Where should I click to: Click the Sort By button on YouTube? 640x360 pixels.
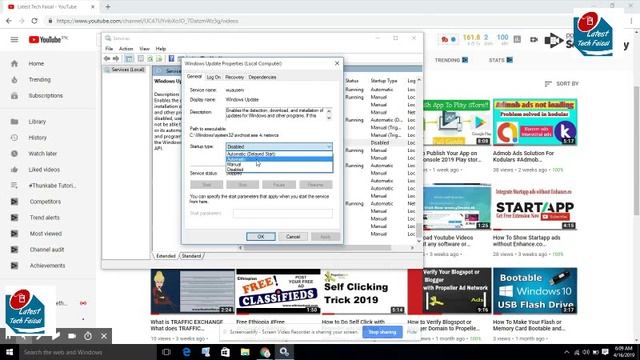click(562, 84)
